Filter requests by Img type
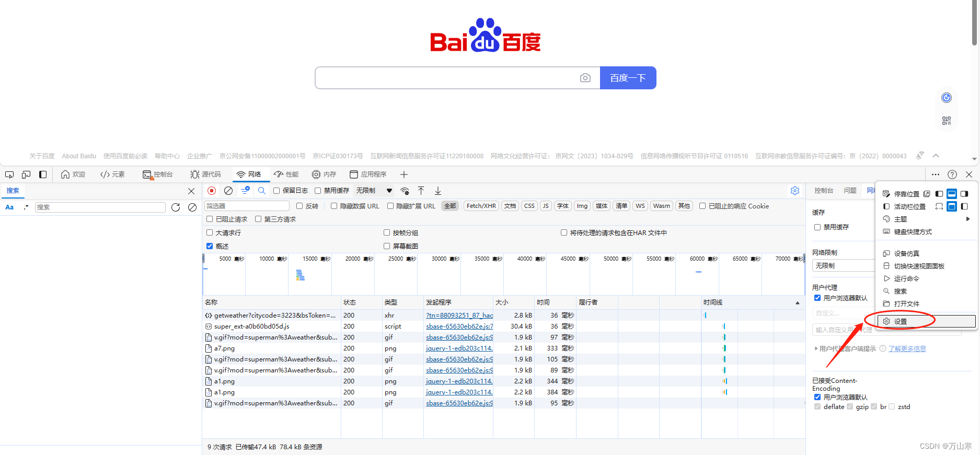The width and height of the screenshot is (980, 455). (x=582, y=206)
